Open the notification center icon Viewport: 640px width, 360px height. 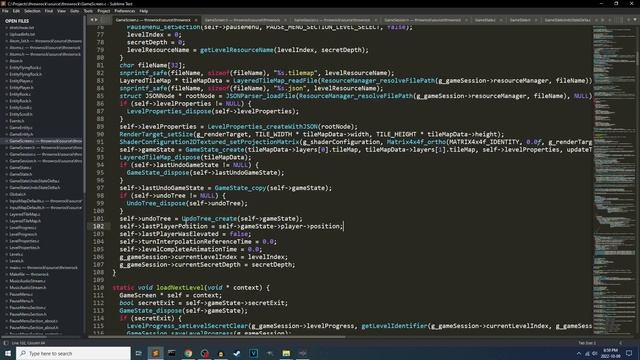point(629,353)
